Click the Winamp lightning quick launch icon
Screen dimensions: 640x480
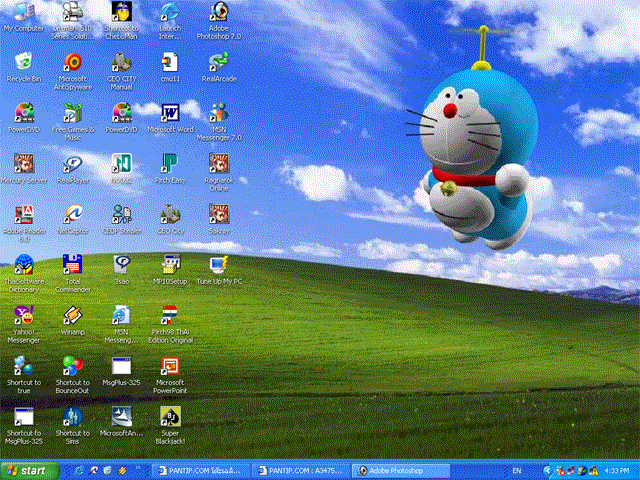pyautogui.click(x=122, y=471)
